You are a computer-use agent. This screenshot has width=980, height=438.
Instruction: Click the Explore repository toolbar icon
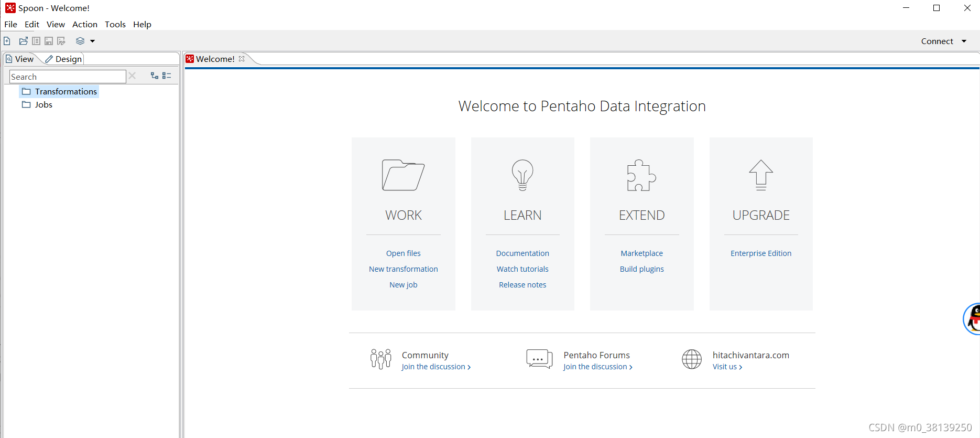36,41
